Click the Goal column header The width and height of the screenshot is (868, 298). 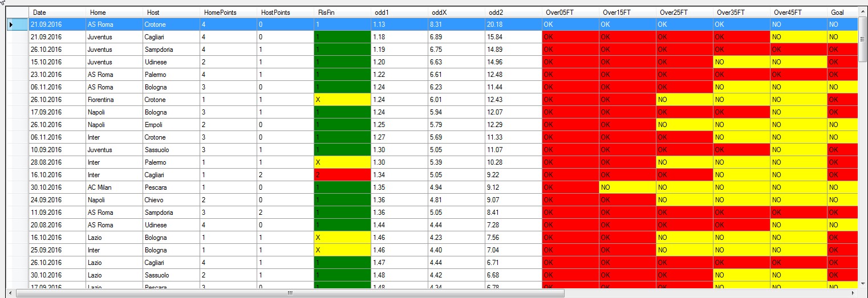coord(842,12)
